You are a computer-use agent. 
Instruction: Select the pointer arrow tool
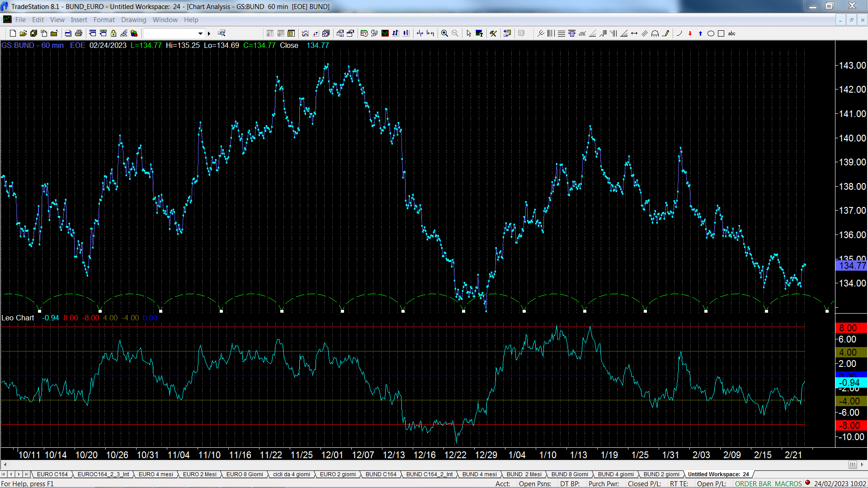(469, 33)
